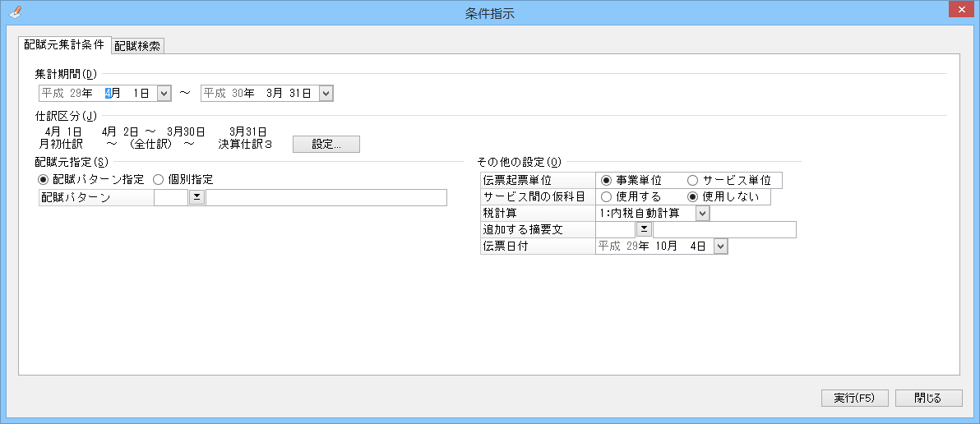
Task: Click the 追加する摘要文 text field
Action: [723, 229]
